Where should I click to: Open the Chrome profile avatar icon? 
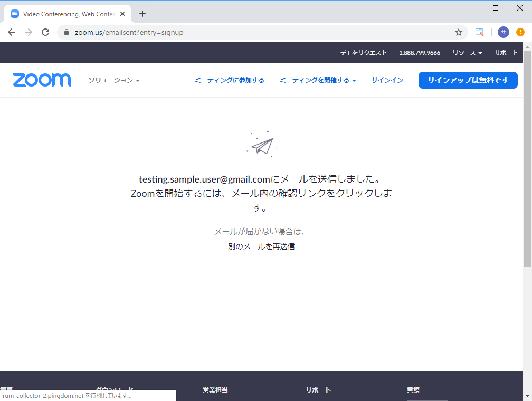(503, 32)
